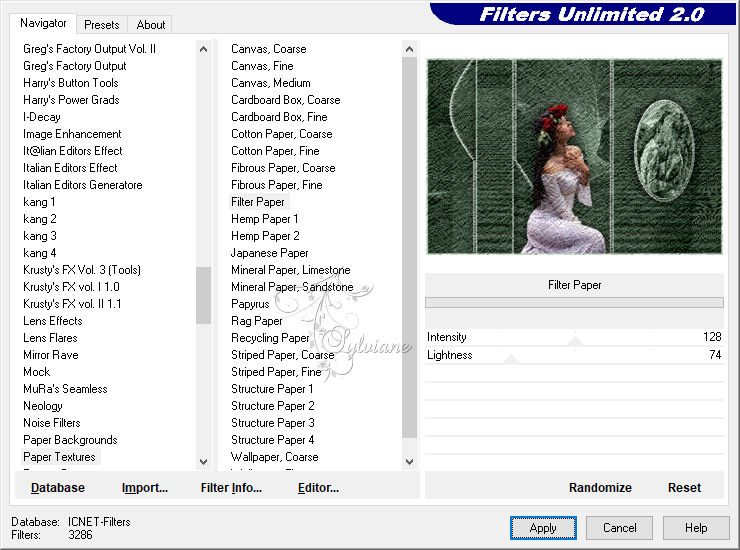Select Krusty's FX Vol. 3 (Tools)
Image resolution: width=740 pixels, height=550 pixels.
82,270
